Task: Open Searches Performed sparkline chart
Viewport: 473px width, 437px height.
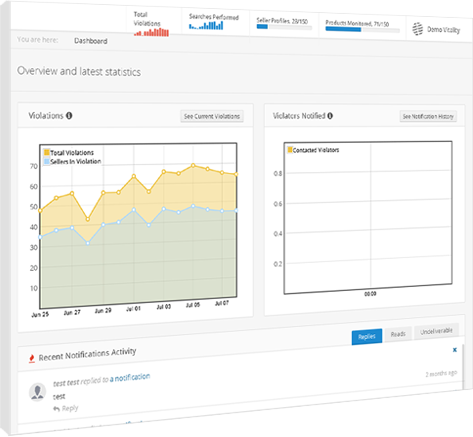Action: [x=206, y=26]
